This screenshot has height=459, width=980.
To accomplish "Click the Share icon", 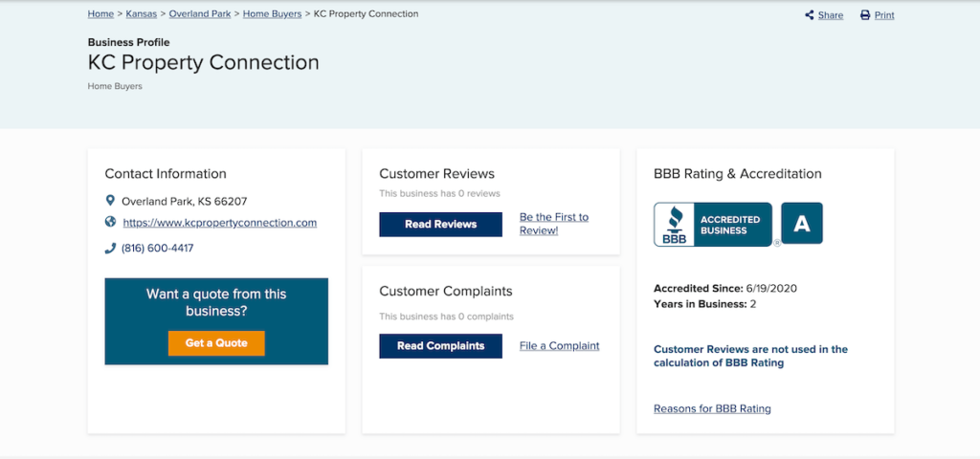I will 810,15.
